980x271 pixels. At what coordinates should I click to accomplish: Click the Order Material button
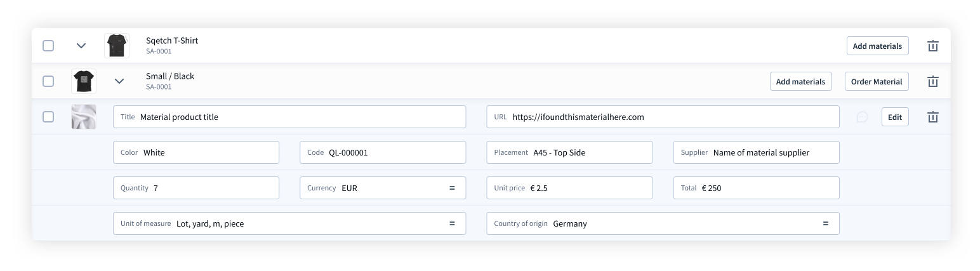coord(877,81)
